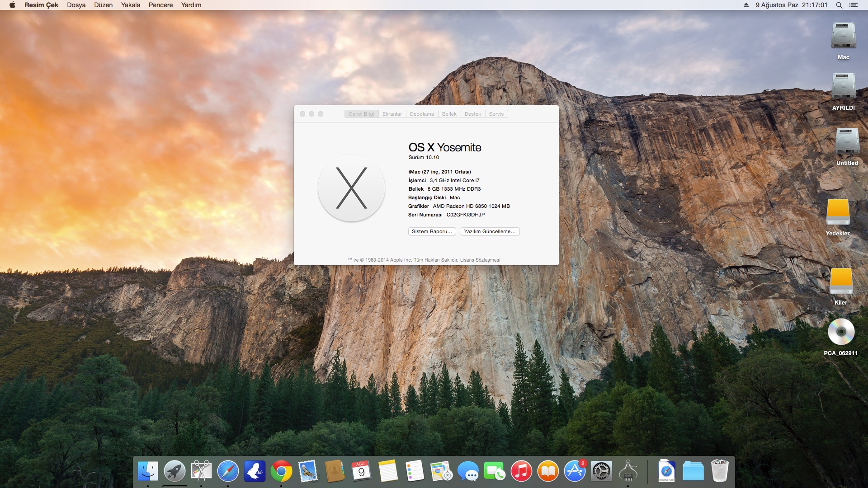Open System Information caliper icon in Dock

(x=628, y=471)
